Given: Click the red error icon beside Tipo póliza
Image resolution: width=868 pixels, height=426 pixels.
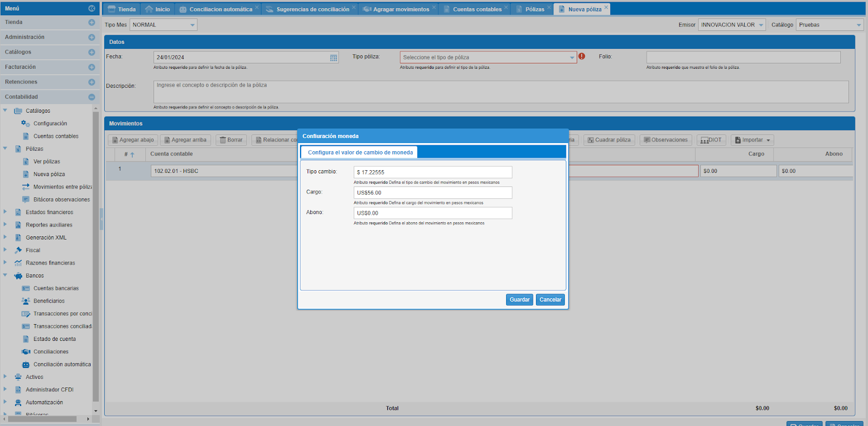Looking at the screenshot, I should (582, 56).
